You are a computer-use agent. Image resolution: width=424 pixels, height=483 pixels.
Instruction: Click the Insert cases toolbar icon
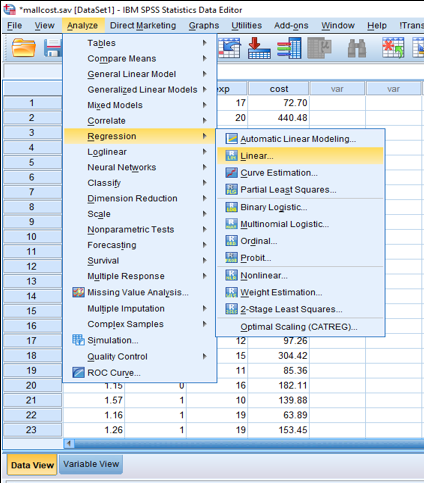393,48
